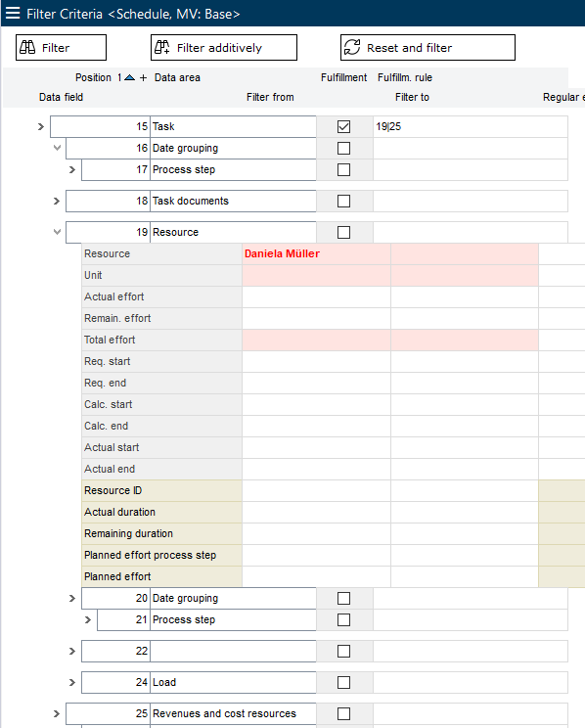Click the binoculars icon on Filter button
Viewport: 585px width, 728px height.
pos(27,47)
